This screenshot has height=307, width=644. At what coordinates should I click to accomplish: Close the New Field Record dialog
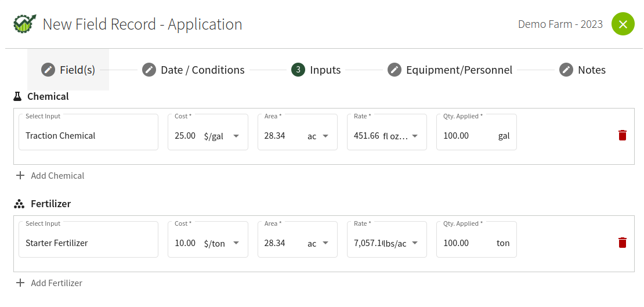tap(623, 24)
